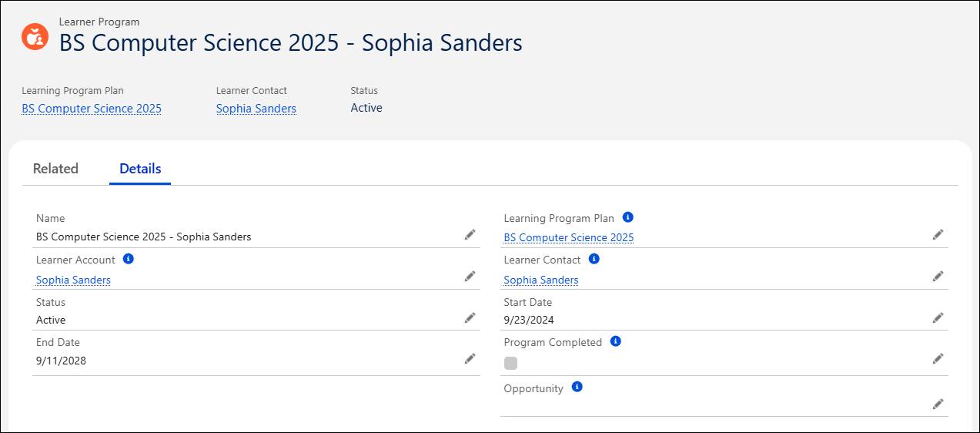This screenshot has width=980, height=433.
Task: Edit the End Date pencil icon
Action: coord(470,358)
